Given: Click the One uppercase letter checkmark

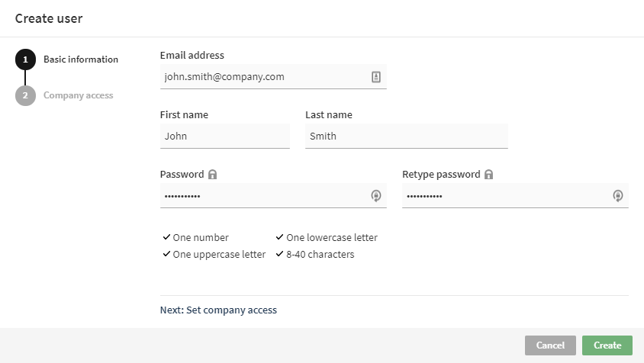Looking at the screenshot, I should coord(166,254).
